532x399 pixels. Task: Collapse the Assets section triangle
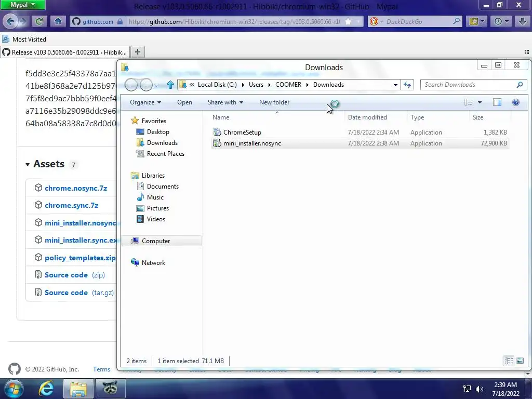(28, 165)
